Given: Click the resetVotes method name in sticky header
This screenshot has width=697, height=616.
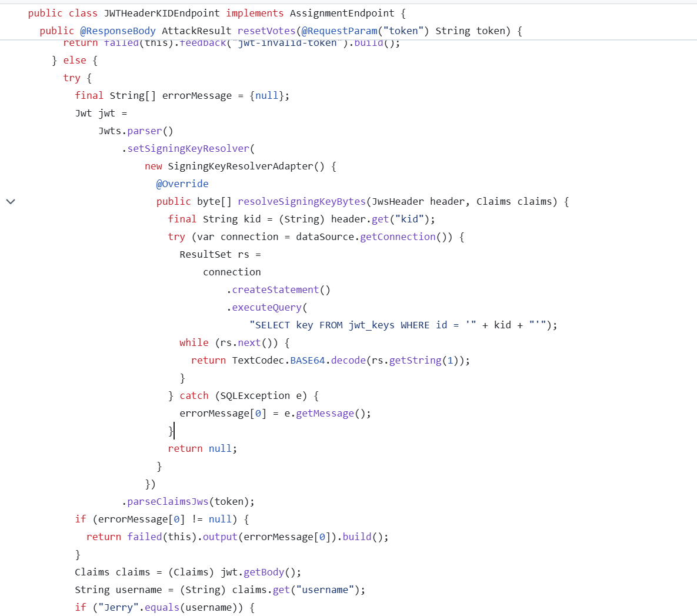Looking at the screenshot, I should pyautogui.click(x=267, y=31).
